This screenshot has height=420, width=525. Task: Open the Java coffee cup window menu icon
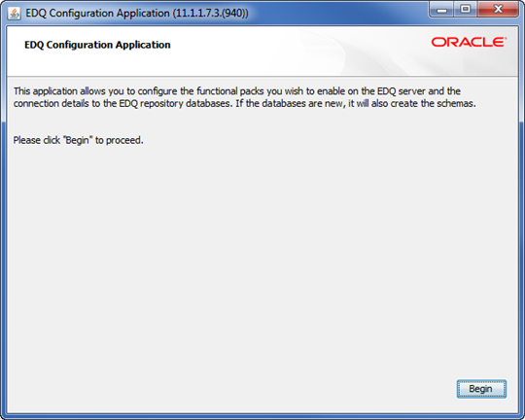pyautogui.click(x=14, y=14)
